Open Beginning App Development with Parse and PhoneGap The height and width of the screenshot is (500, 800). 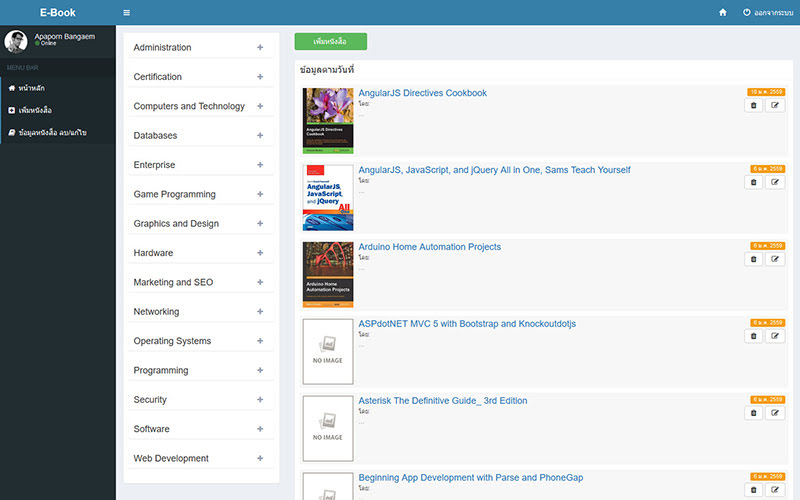point(470,478)
